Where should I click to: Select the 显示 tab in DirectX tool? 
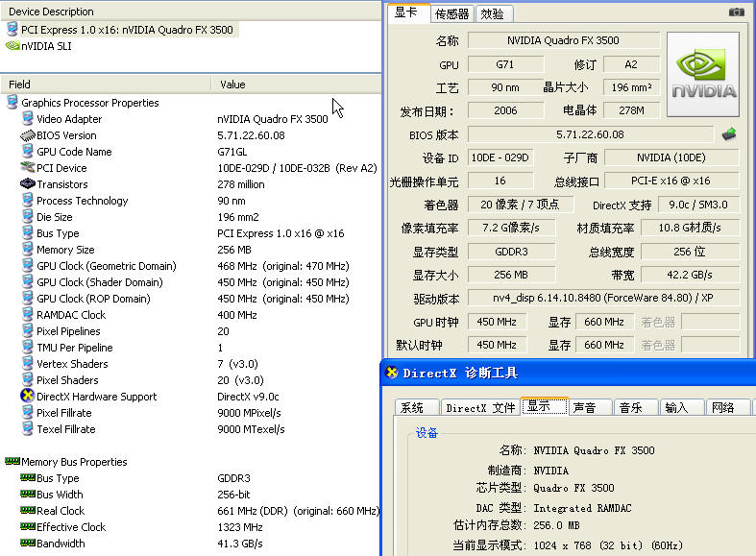point(545,406)
